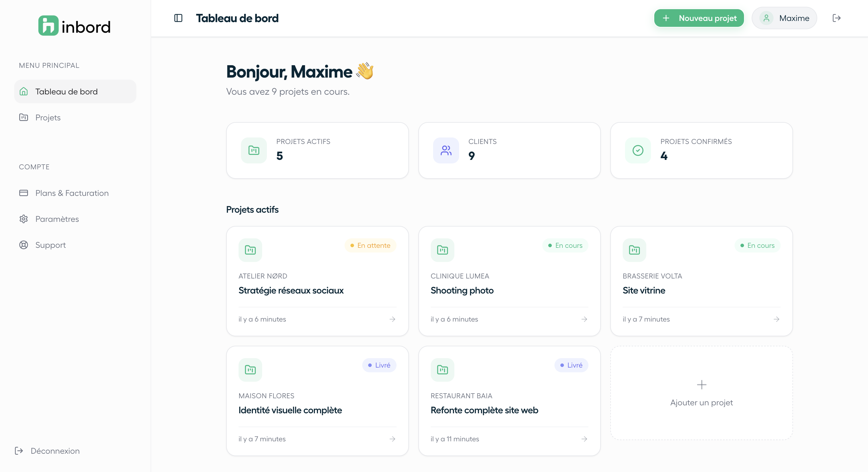The width and height of the screenshot is (868, 472).
Task: Click 'il y a 11 minutes' text
Action: click(x=455, y=439)
